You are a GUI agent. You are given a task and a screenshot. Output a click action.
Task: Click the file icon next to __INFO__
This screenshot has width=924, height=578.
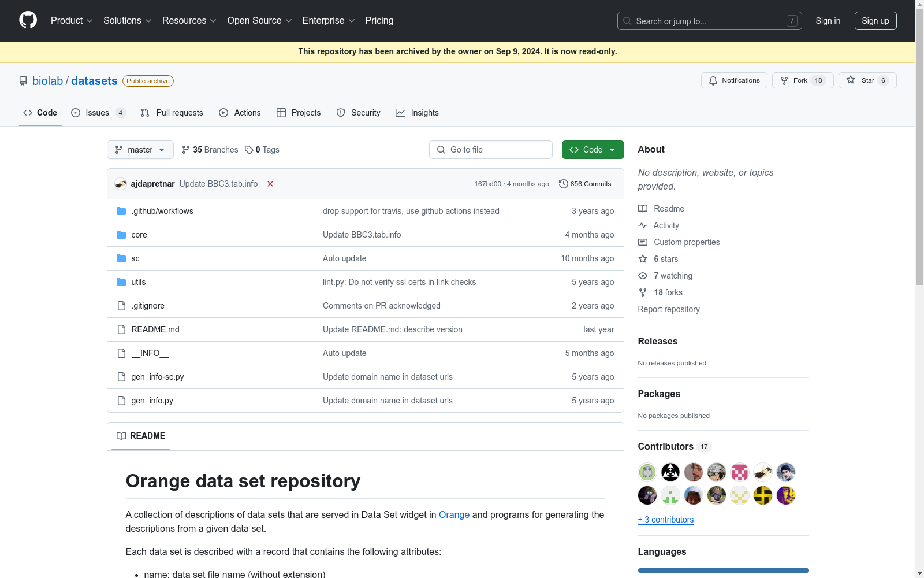tap(121, 353)
